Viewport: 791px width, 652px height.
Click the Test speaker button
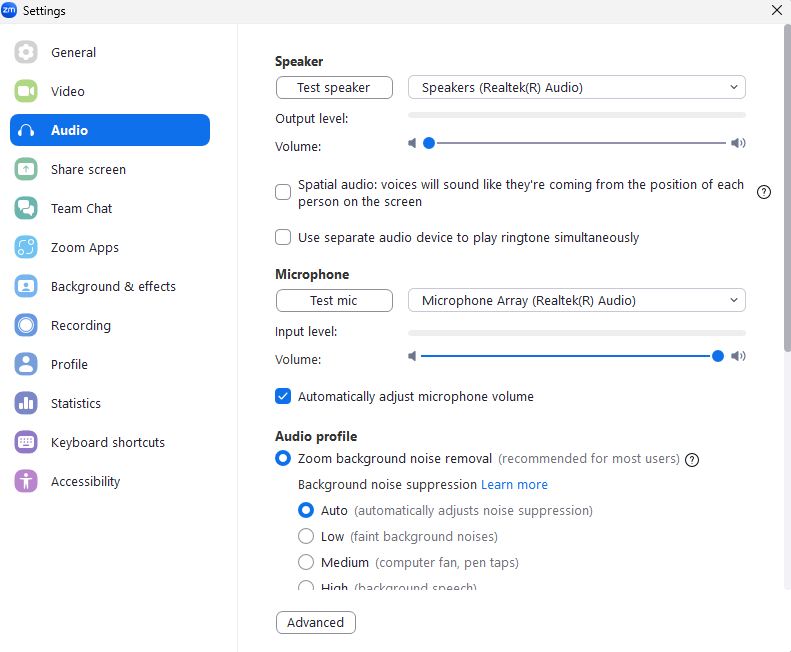[x=334, y=87]
